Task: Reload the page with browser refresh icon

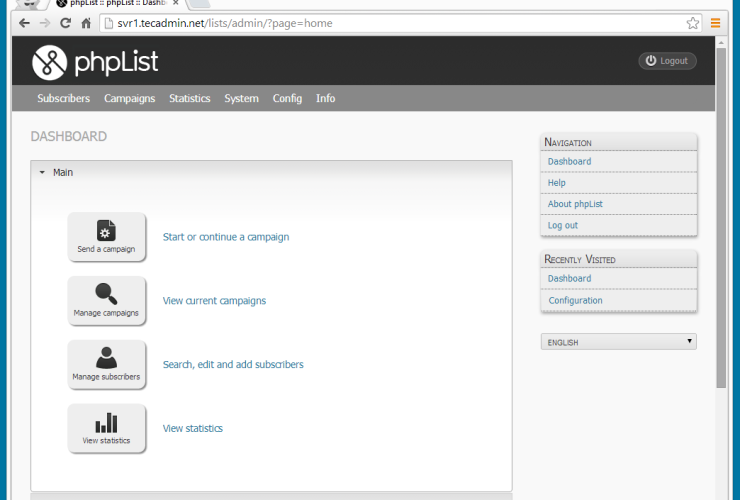Action: (x=66, y=23)
